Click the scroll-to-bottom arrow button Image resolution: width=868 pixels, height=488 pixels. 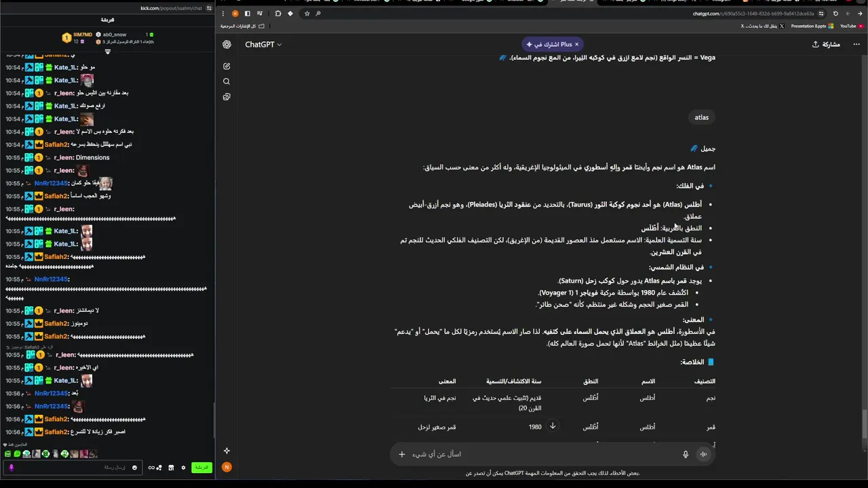click(x=553, y=426)
